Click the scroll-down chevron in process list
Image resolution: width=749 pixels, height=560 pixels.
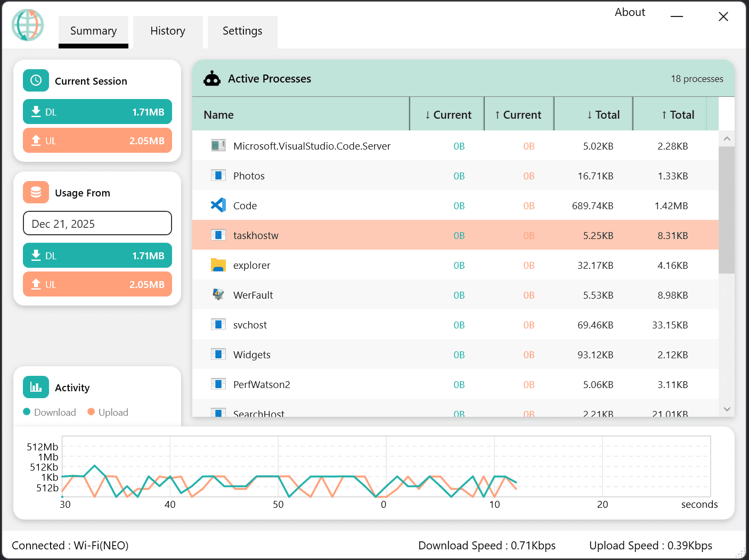(x=727, y=409)
